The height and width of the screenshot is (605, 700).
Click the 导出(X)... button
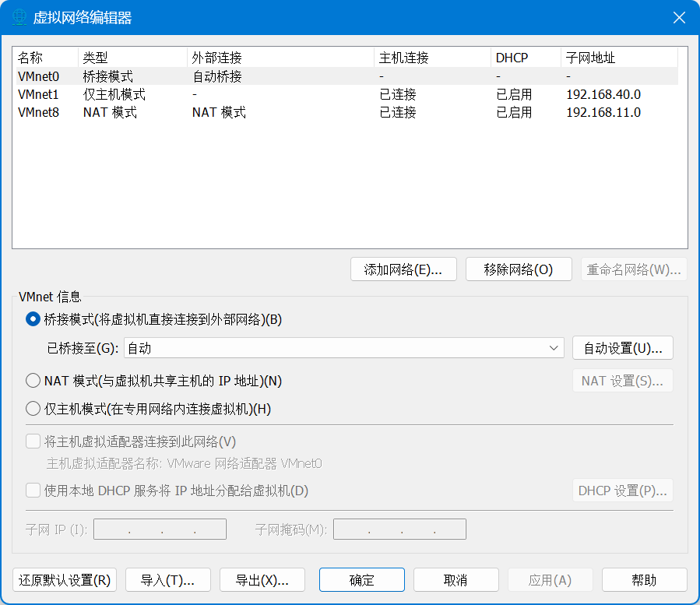coord(262,580)
